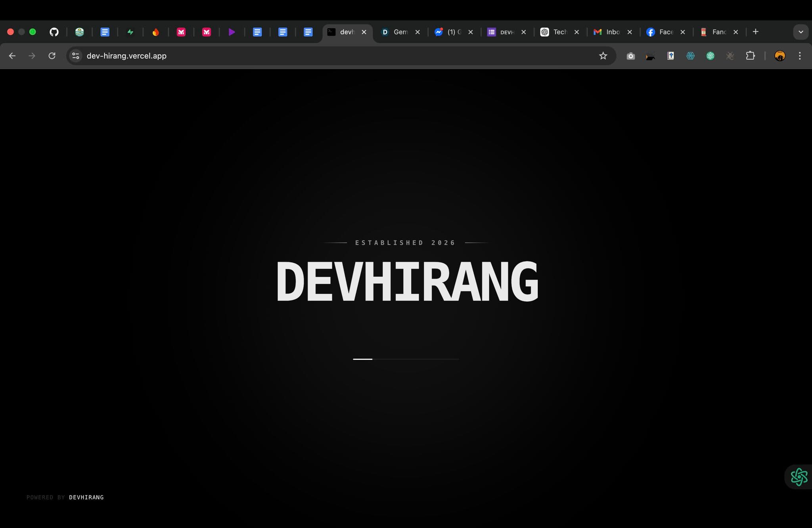Close the Fanc tab
Image resolution: width=812 pixels, height=528 pixels.
tap(736, 32)
